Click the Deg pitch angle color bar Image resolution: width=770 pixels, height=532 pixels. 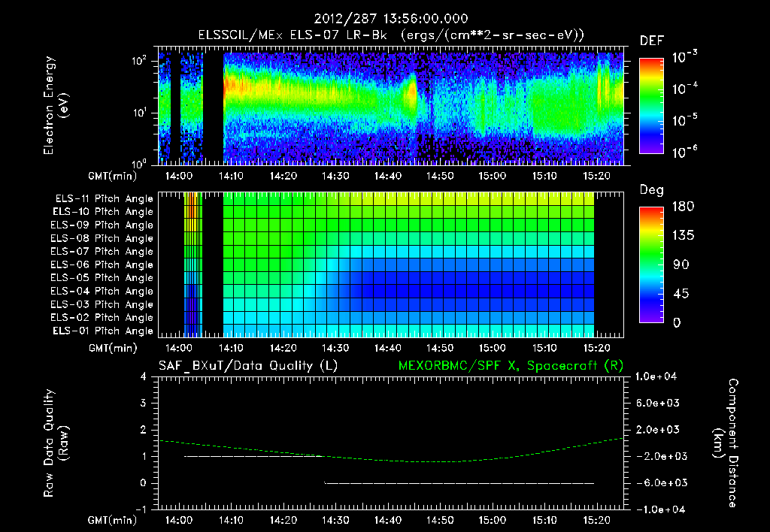point(651,264)
